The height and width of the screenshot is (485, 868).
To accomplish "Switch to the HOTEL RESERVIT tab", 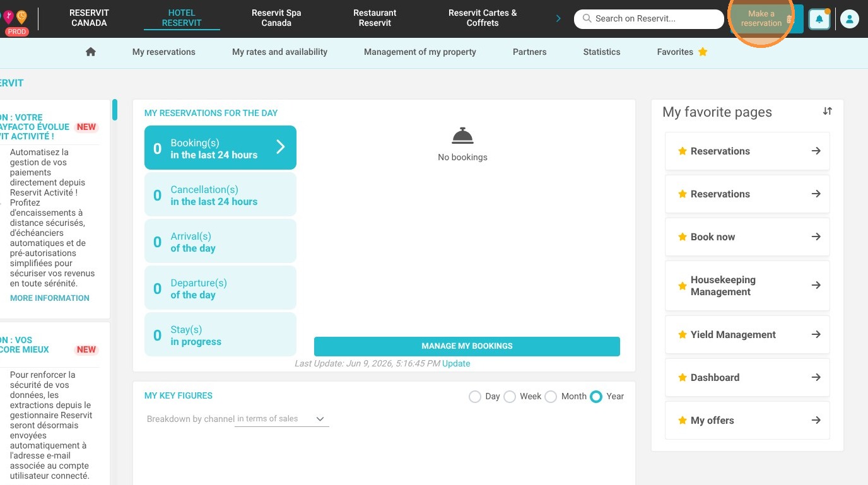I will tap(182, 18).
